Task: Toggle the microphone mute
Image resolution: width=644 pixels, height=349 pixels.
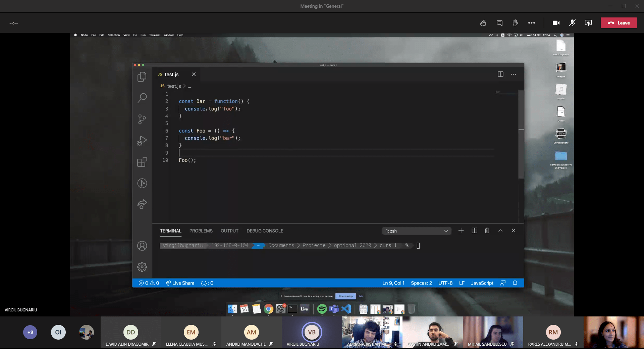Action: tap(572, 23)
